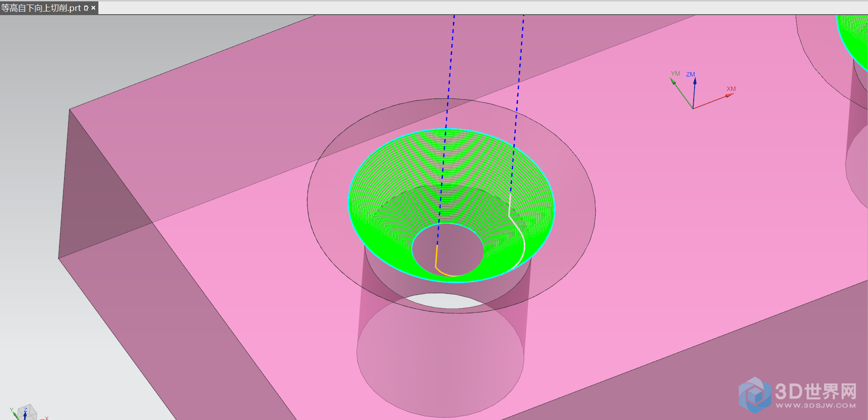Click the modified-file icon on the prt tab

86,8
